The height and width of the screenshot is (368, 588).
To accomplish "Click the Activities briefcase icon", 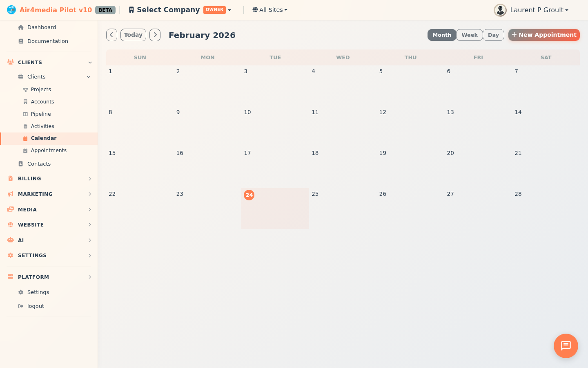I will pos(24,126).
